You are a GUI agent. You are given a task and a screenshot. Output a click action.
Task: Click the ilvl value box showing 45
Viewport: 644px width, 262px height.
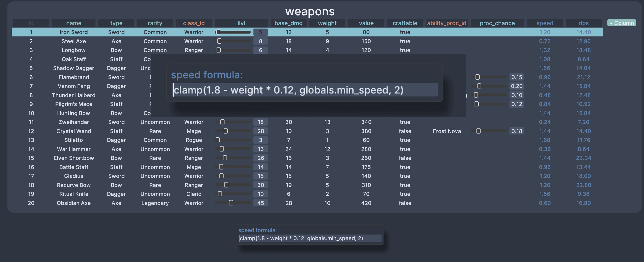(261, 203)
